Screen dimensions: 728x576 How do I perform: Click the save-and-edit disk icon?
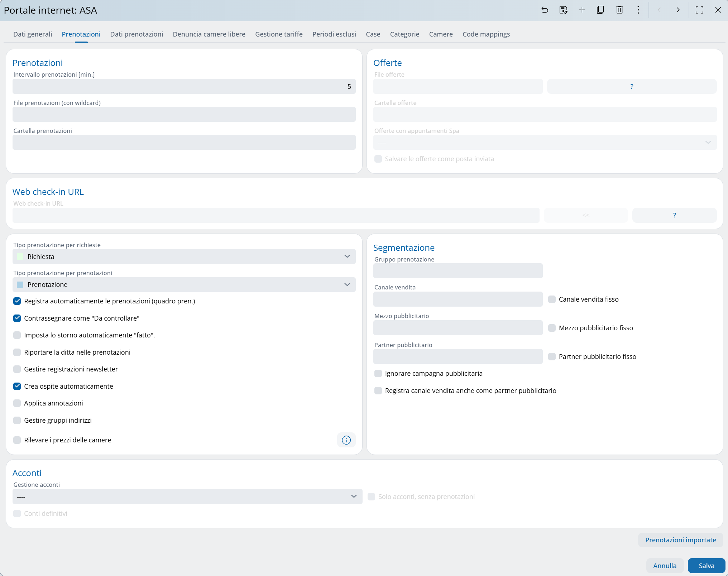[563, 10]
